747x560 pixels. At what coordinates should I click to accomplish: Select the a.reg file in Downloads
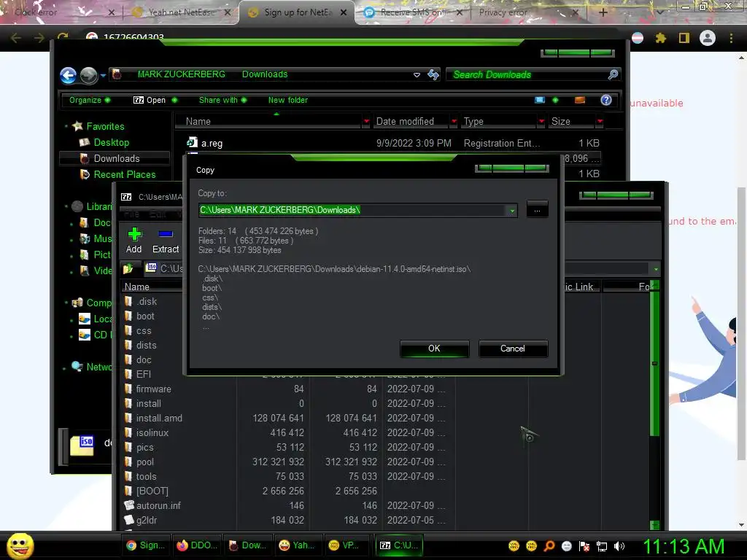[x=205, y=143]
